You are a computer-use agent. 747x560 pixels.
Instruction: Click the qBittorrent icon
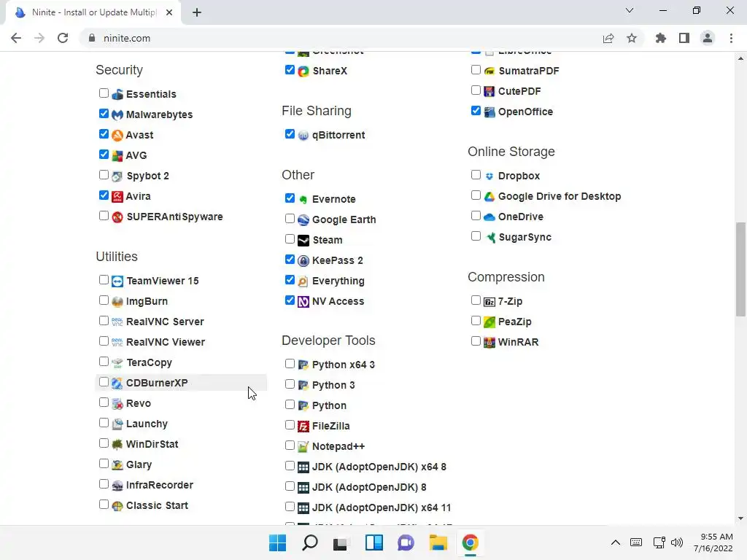pos(303,135)
